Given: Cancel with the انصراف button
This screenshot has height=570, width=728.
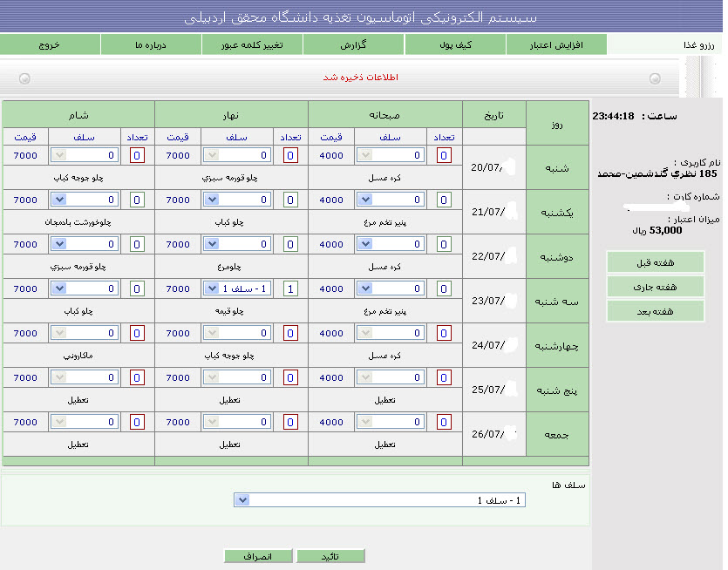Looking at the screenshot, I should (x=258, y=556).
